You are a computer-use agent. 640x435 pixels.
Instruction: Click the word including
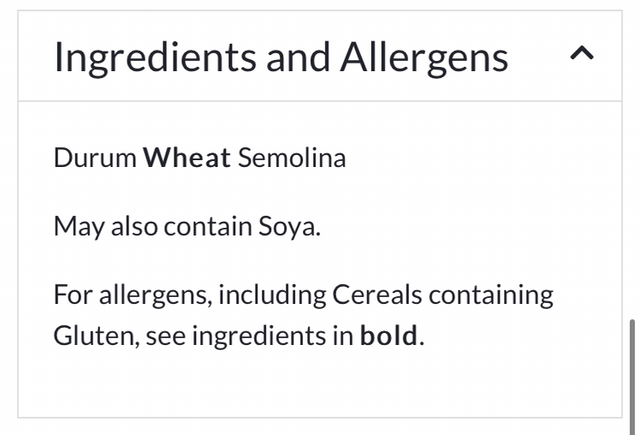pos(272,295)
